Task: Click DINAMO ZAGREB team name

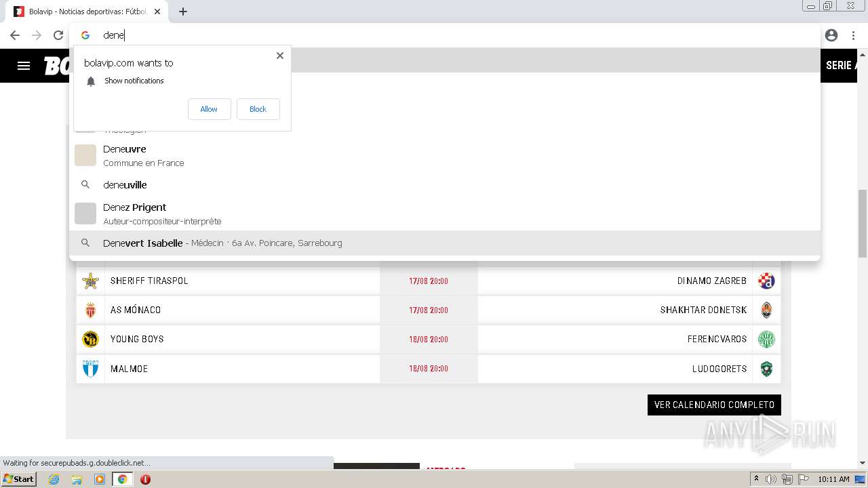Action: pos(712,281)
